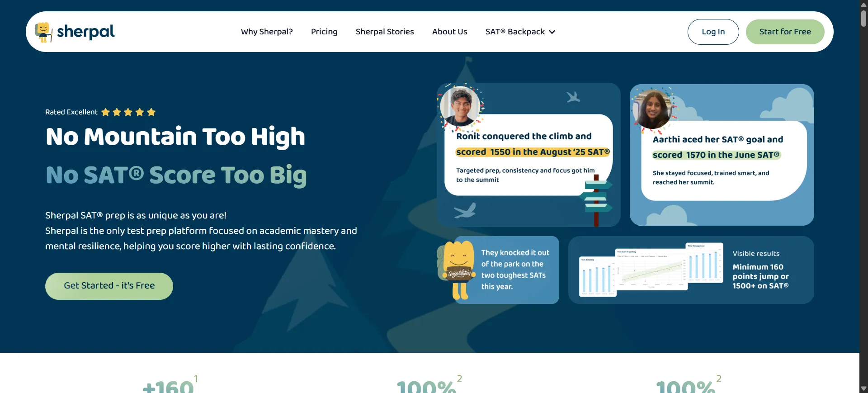Image resolution: width=868 pixels, height=393 pixels.
Task: Click Get Started - it's Free button
Action: pos(109,286)
